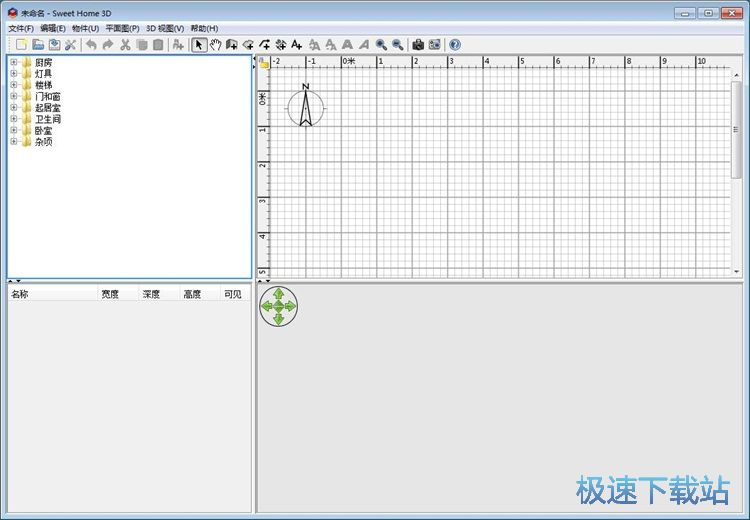Click the Zoom in magnifier icon
This screenshot has height=520, width=750.
[381, 44]
